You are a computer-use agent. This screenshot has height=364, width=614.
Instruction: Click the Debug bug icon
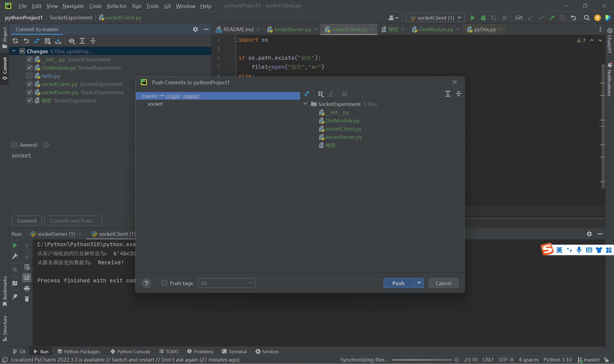point(483,18)
